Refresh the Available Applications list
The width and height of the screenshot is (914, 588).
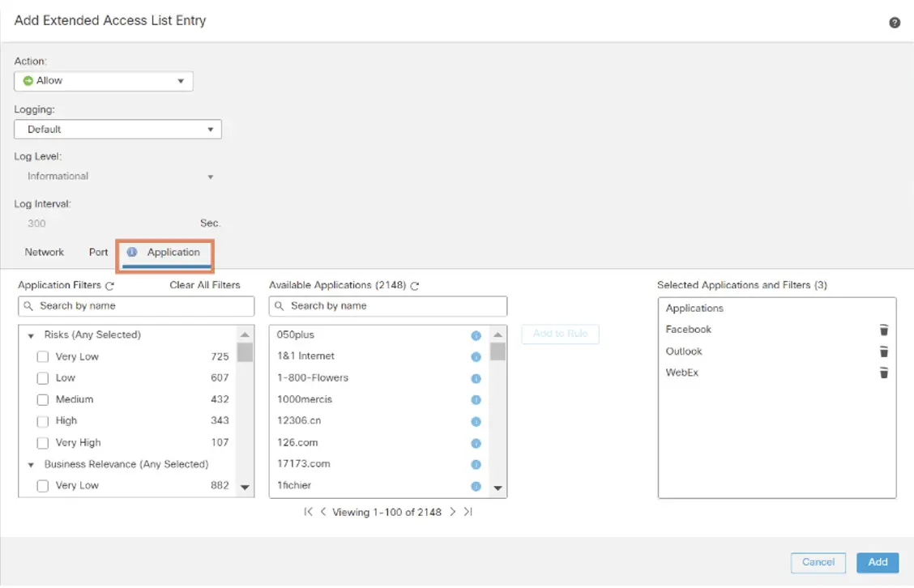(x=413, y=285)
